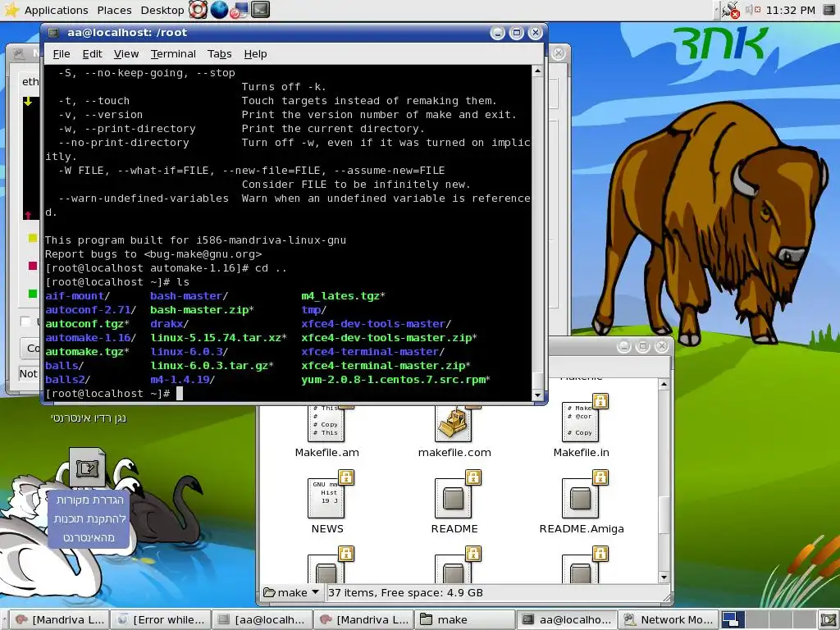Click file manager scrollbar down arrow
Screen dimensions: 840x630
click(x=664, y=577)
